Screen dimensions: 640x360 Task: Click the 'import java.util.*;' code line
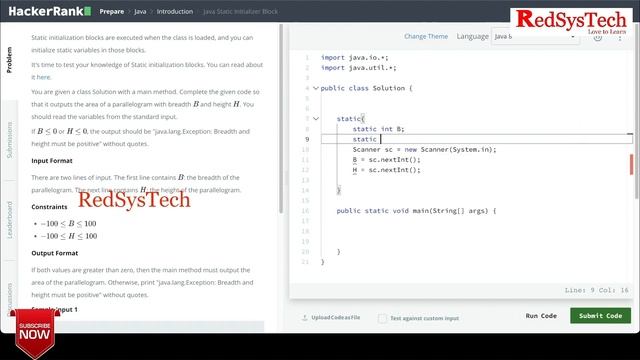(x=358, y=68)
